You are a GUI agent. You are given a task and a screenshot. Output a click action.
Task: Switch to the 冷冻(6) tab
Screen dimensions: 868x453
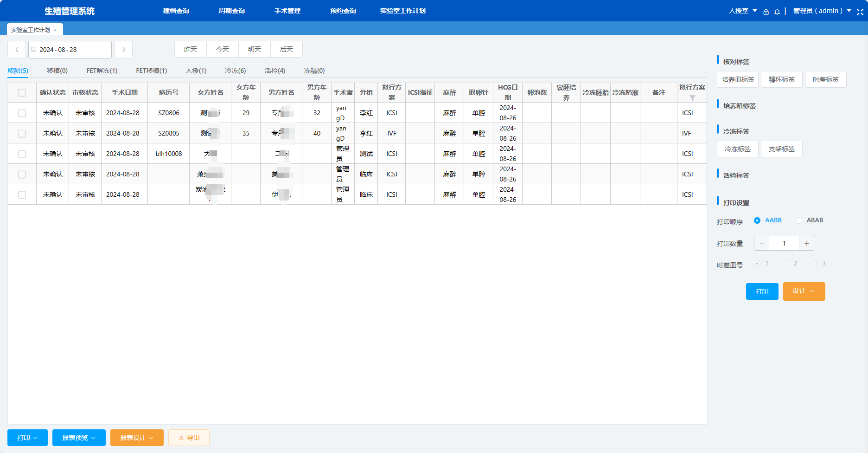[235, 71]
